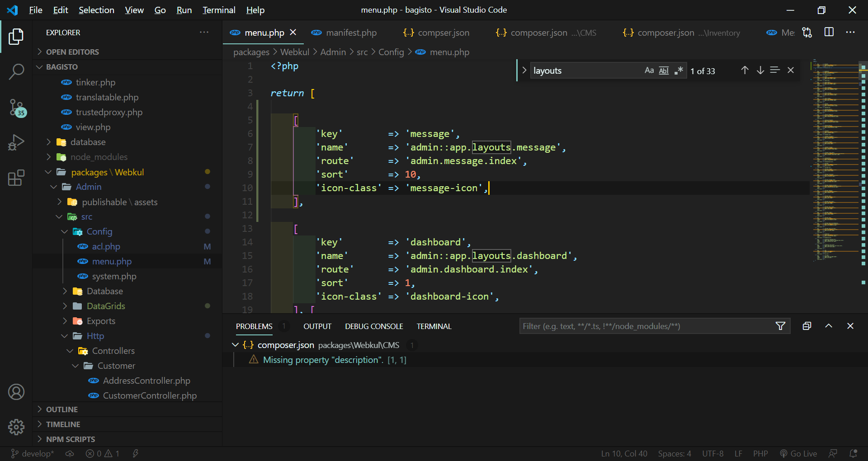Screen dimensions: 868x461
Task: Click Go Live in status bar
Action: point(798,454)
